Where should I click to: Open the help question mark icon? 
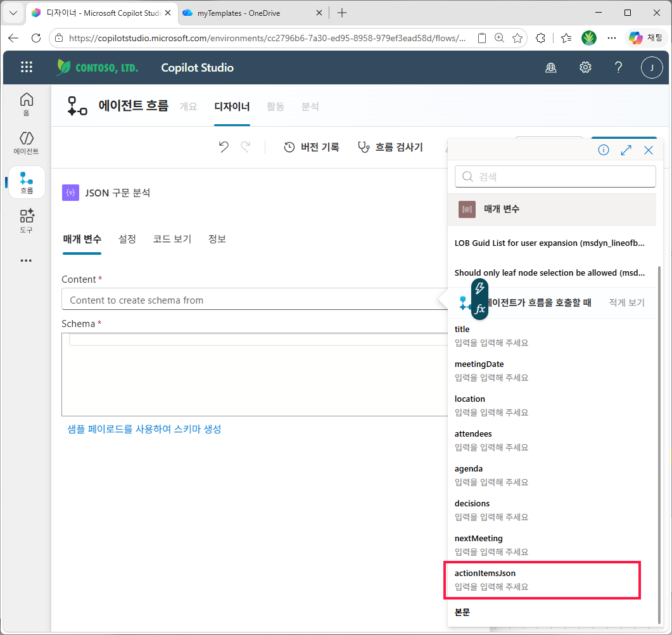(x=618, y=67)
